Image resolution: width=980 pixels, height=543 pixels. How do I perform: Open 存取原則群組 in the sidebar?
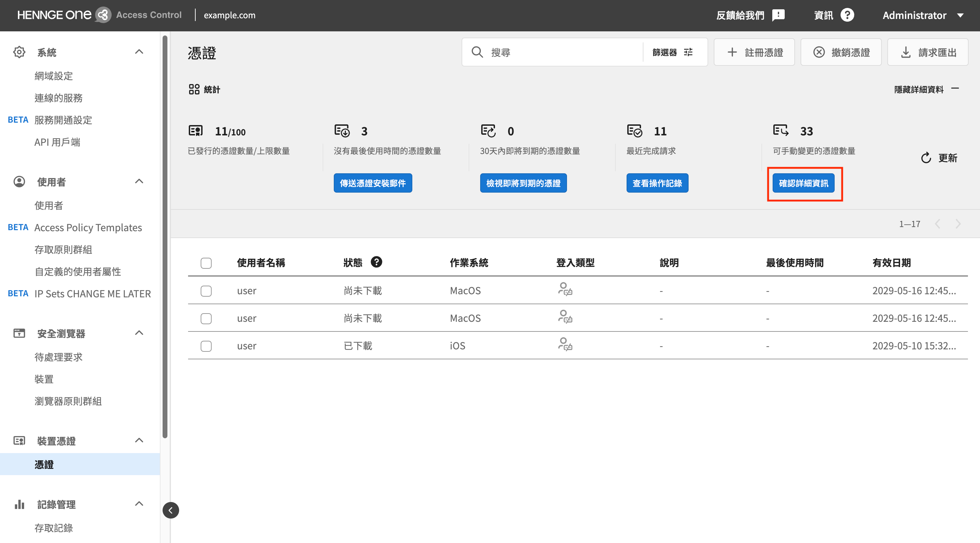63,249
